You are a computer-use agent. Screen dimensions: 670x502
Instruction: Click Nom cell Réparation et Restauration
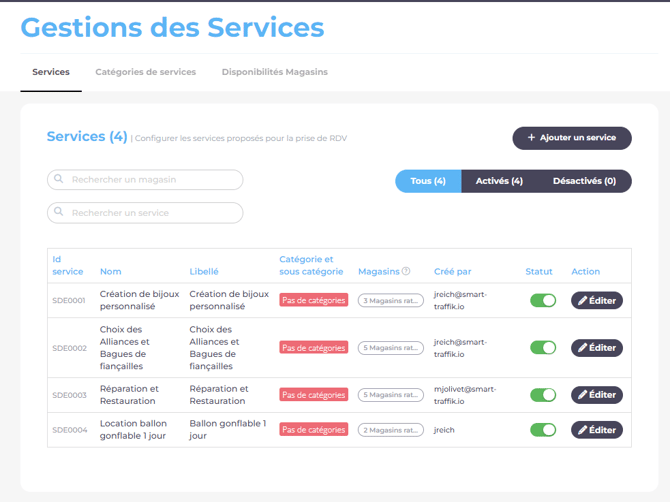pyautogui.click(x=129, y=395)
